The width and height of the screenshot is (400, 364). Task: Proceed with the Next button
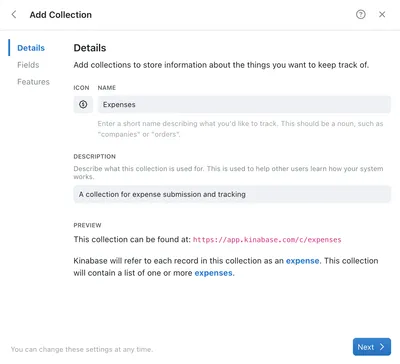pyautogui.click(x=372, y=347)
